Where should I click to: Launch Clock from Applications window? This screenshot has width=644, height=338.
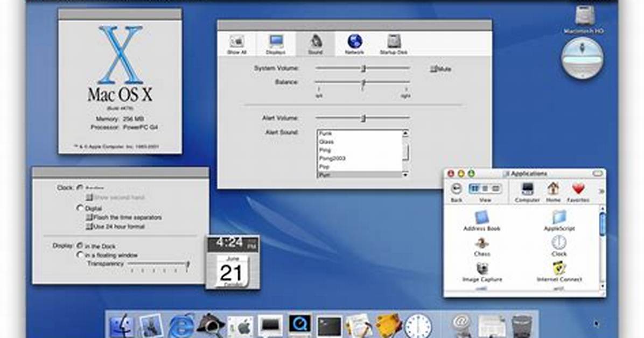pyautogui.click(x=559, y=247)
